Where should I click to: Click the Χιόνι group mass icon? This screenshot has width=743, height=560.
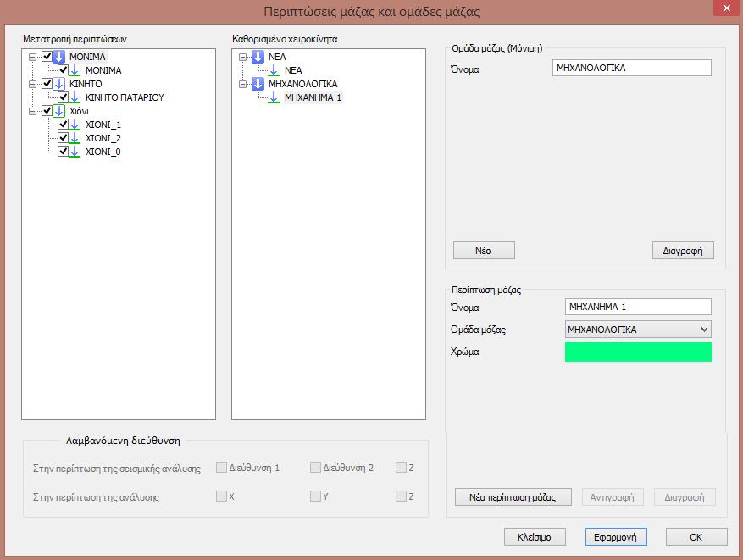58,111
